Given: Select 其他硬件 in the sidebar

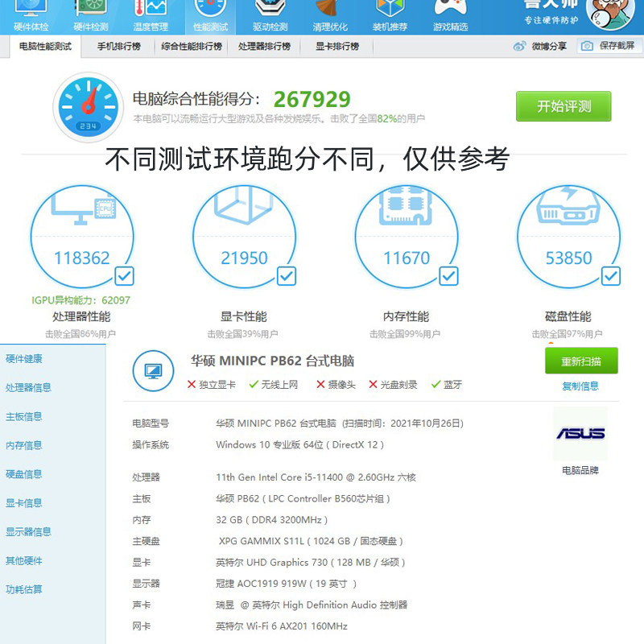Looking at the screenshot, I should coord(24,560).
